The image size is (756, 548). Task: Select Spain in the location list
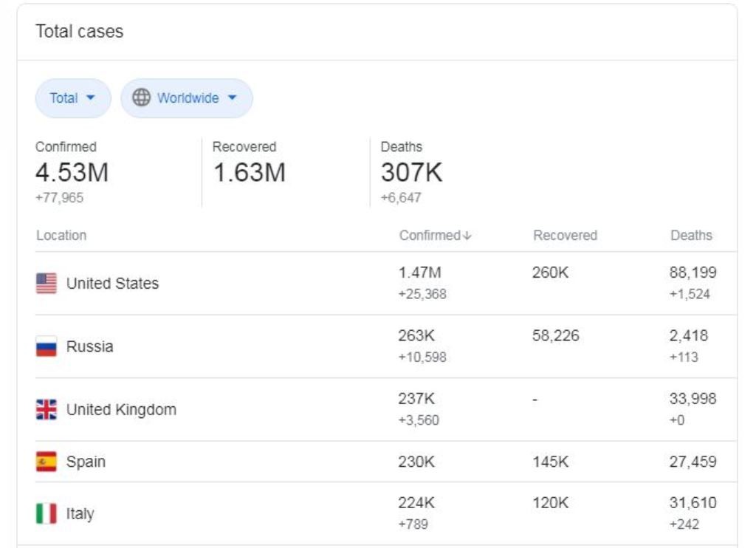tap(86, 462)
